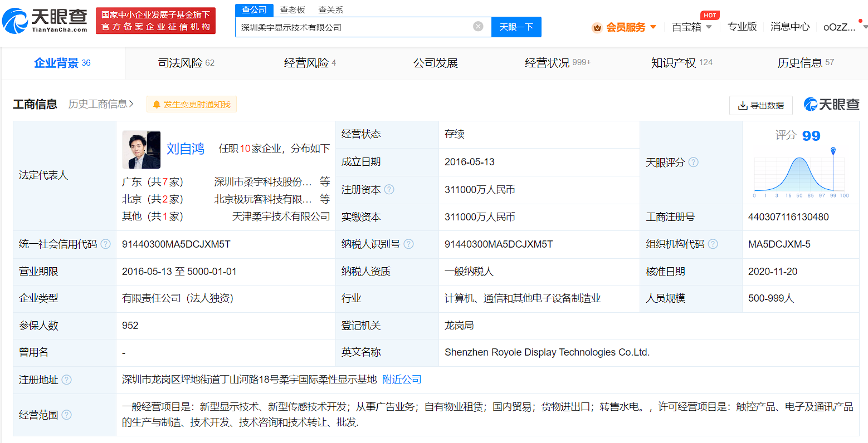Click help icon beside 组织机构代码
The height and width of the screenshot is (443, 868).
[713, 244]
